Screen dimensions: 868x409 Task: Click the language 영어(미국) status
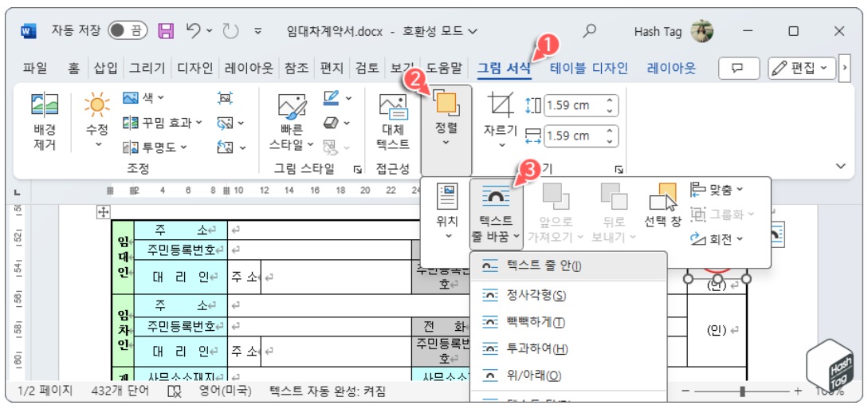pyautogui.click(x=226, y=391)
